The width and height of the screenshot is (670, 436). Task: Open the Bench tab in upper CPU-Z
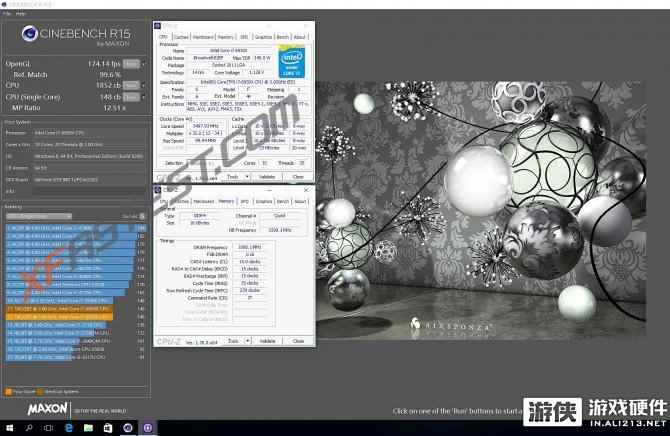pos(282,37)
